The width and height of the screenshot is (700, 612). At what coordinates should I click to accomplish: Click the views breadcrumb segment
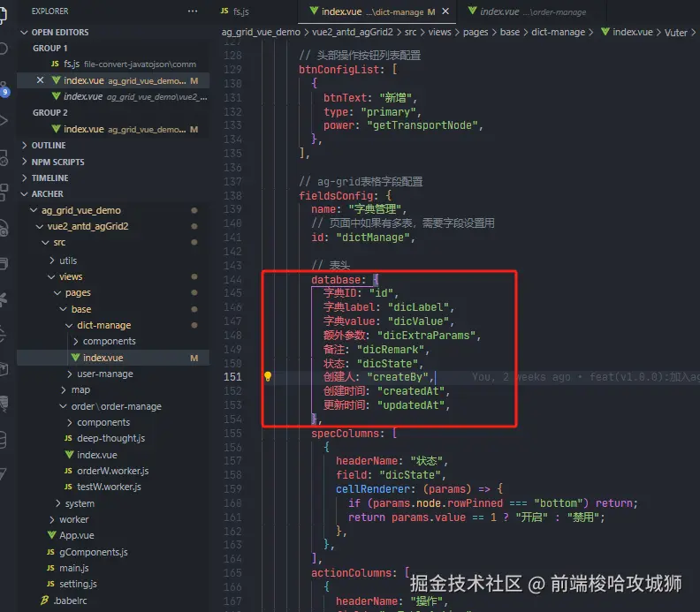[440, 32]
